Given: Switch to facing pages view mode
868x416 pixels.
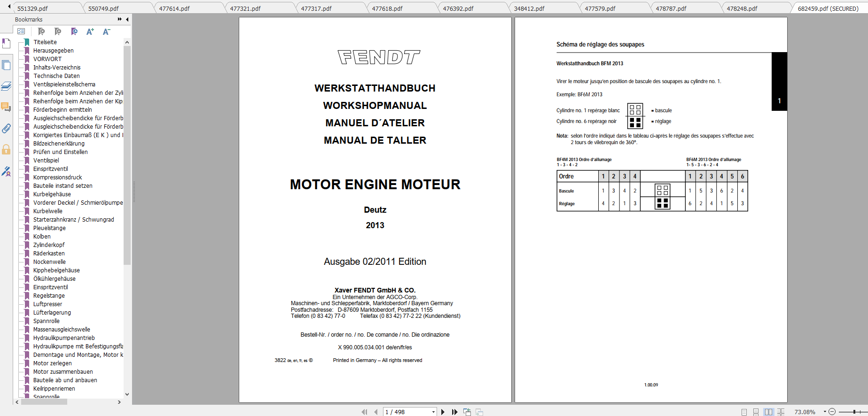Looking at the screenshot, I should [x=768, y=412].
